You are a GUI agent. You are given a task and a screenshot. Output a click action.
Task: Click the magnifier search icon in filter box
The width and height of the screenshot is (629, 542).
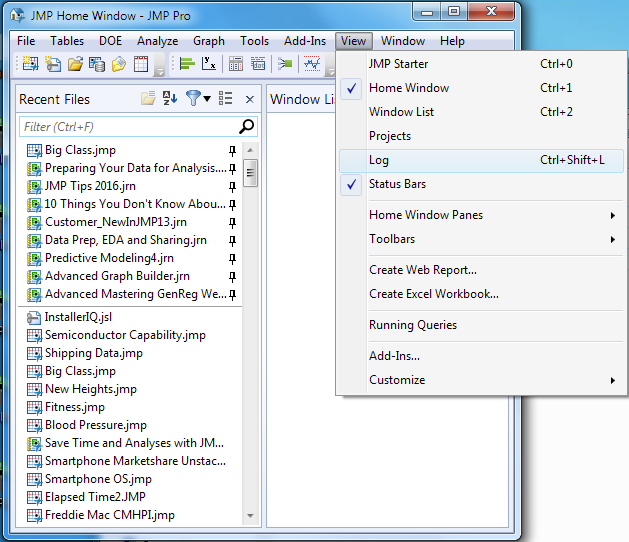(x=246, y=126)
